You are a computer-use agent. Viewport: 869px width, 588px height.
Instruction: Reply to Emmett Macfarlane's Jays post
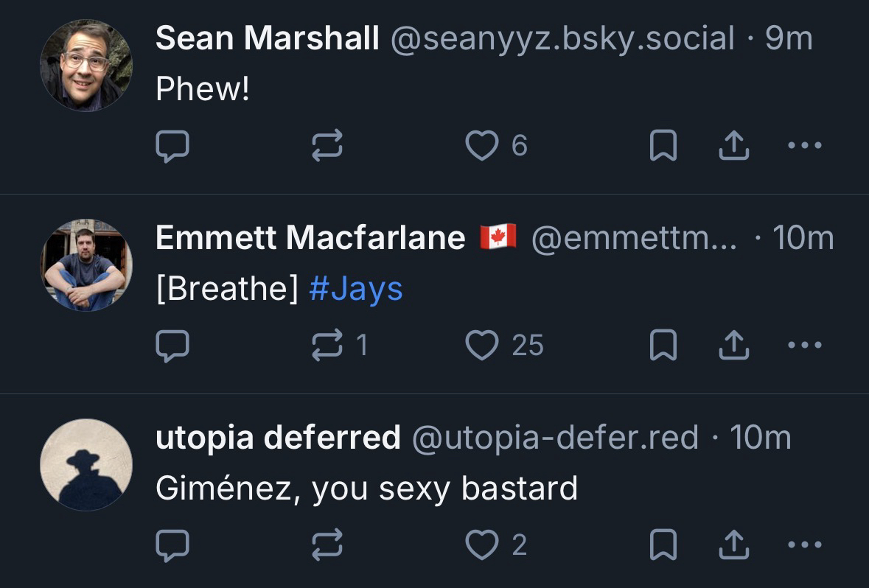click(172, 345)
